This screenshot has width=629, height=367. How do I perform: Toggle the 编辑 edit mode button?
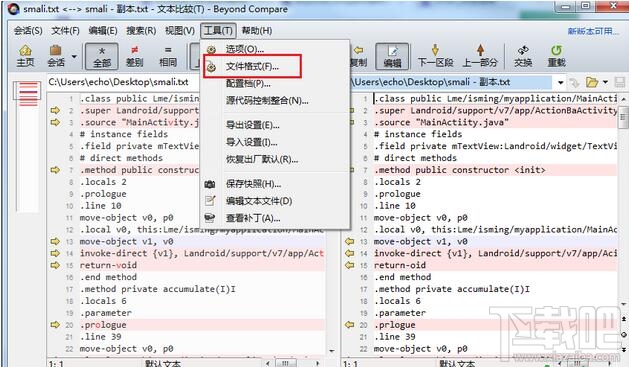(392, 56)
